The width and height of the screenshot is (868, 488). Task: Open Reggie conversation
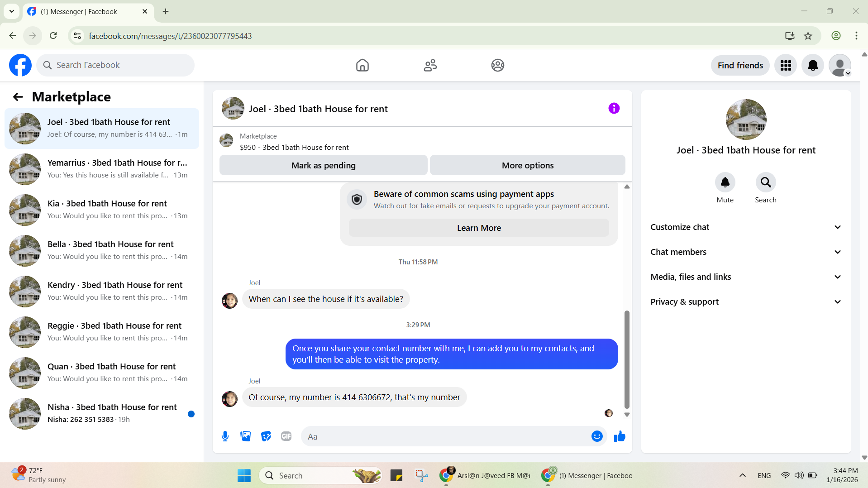click(x=102, y=332)
